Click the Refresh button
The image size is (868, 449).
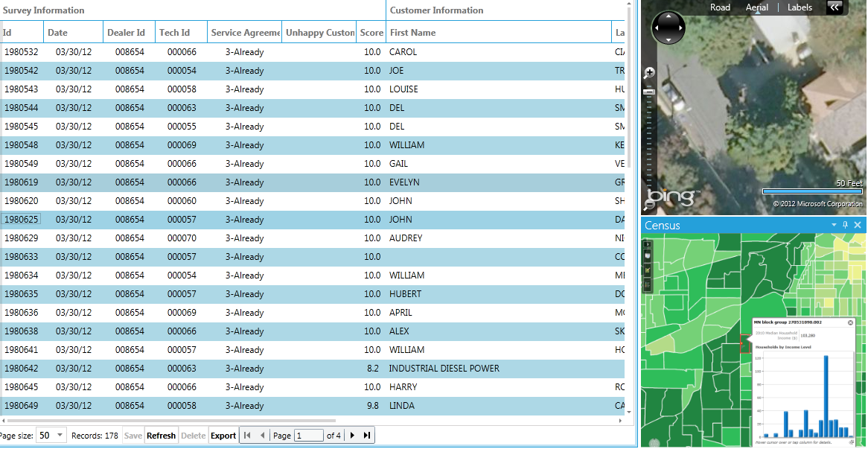161,436
